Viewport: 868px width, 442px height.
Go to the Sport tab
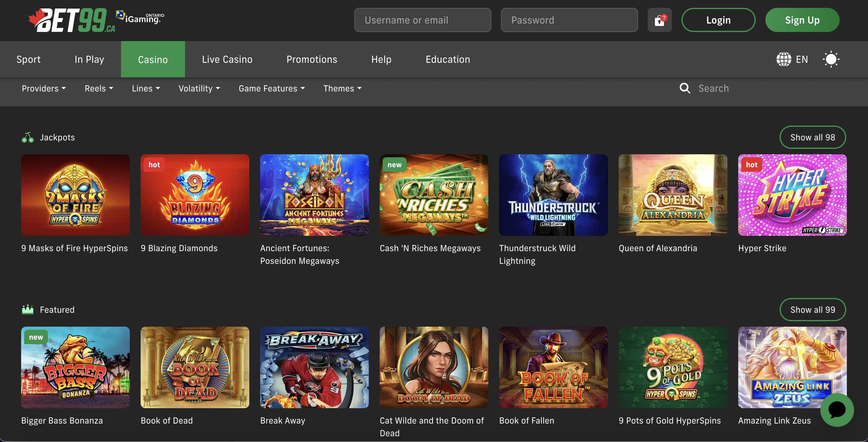28,59
